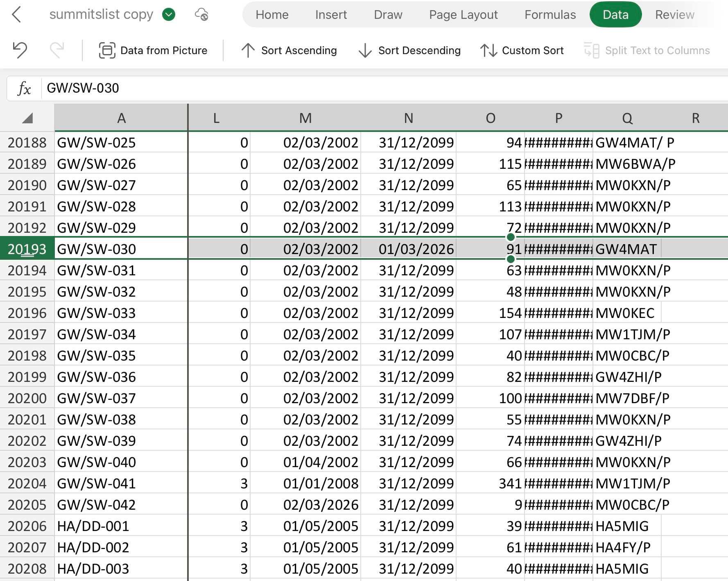Switch to the Draw tab
The image size is (728, 581).
click(x=388, y=15)
